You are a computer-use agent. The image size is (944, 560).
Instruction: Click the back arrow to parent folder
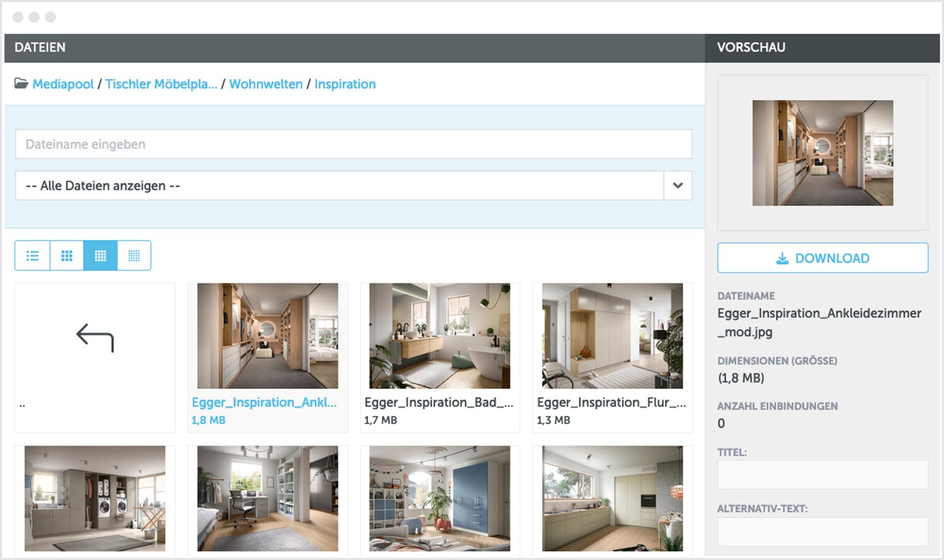point(95,338)
